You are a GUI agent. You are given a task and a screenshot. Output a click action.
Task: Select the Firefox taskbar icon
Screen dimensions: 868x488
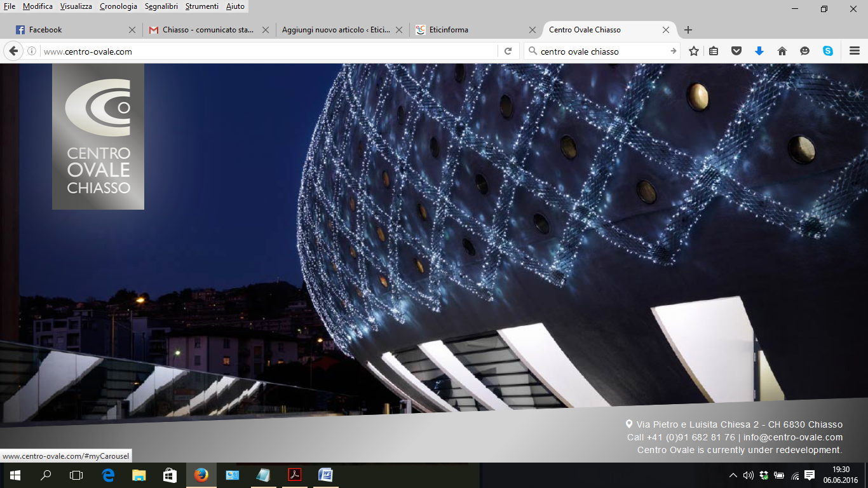[201, 475]
